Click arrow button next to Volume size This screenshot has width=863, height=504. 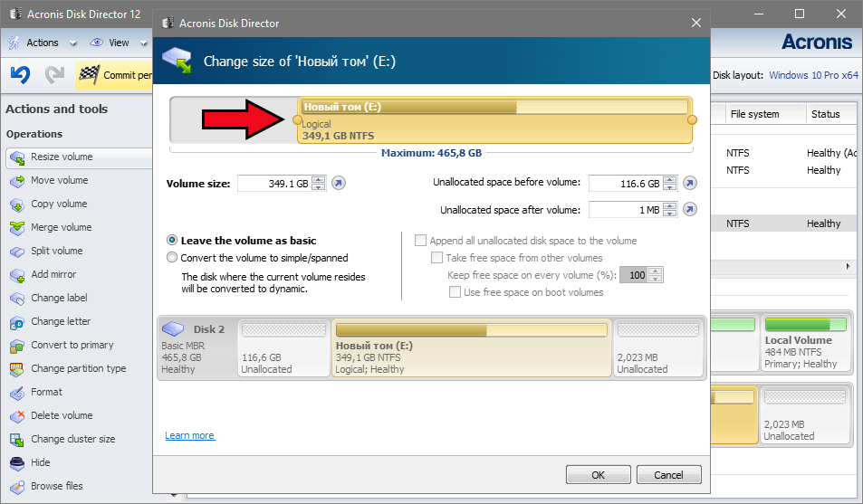tap(339, 184)
